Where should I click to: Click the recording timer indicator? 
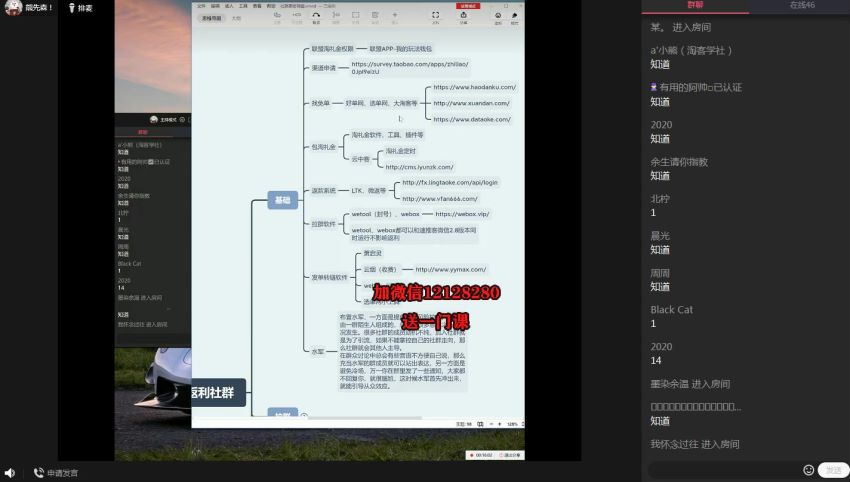481,455
